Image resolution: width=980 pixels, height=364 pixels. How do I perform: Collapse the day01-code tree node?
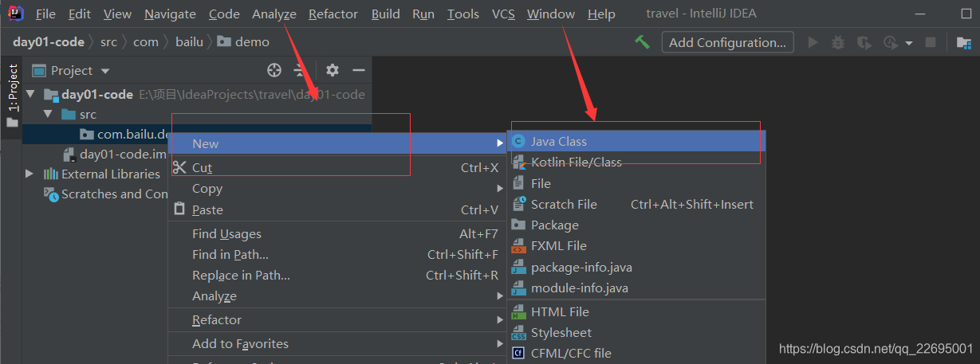(x=30, y=94)
